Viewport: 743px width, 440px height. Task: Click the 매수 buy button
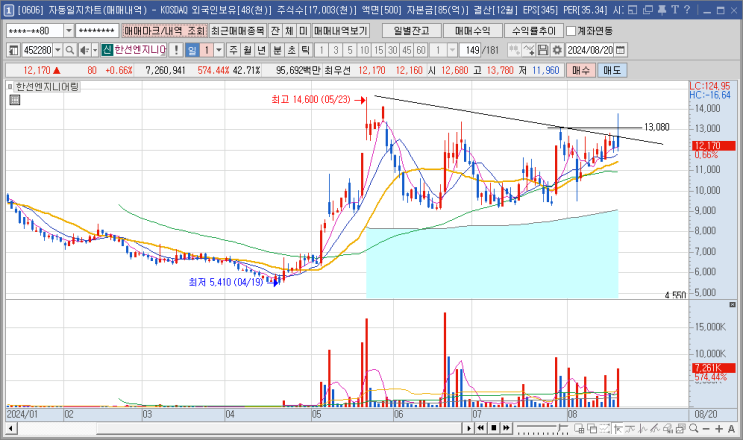[581, 71]
